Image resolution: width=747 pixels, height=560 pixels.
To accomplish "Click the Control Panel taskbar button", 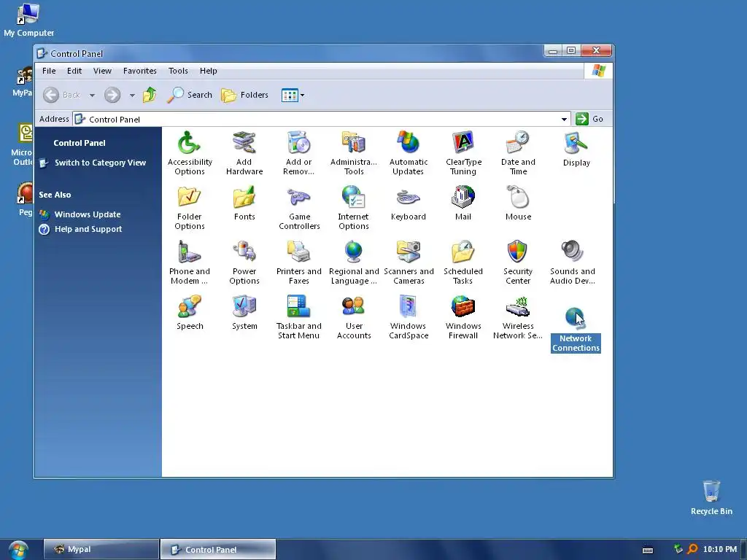I will click(x=217, y=550).
